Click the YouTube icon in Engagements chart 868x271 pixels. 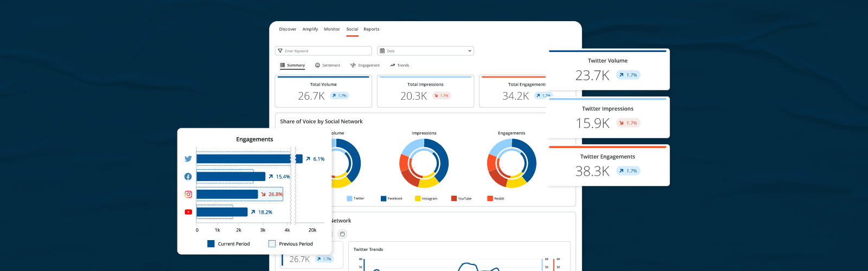tap(188, 212)
